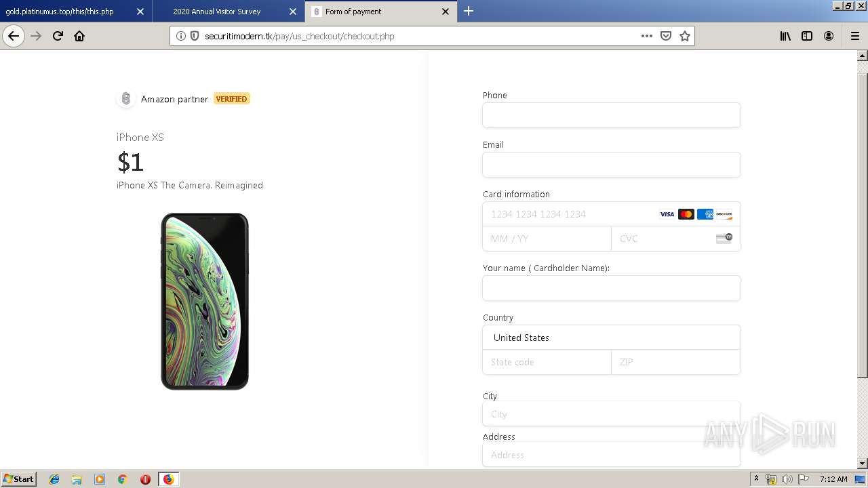This screenshot has height=488, width=868.
Task: Open page actions three-dot menu
Action: 647,36
